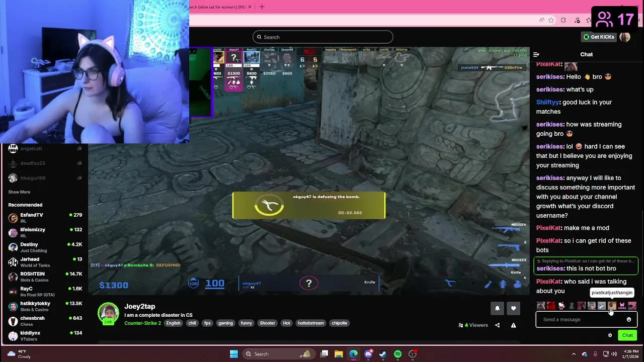
Task: Open followed channel angelcatt
Action: [45, 148]
